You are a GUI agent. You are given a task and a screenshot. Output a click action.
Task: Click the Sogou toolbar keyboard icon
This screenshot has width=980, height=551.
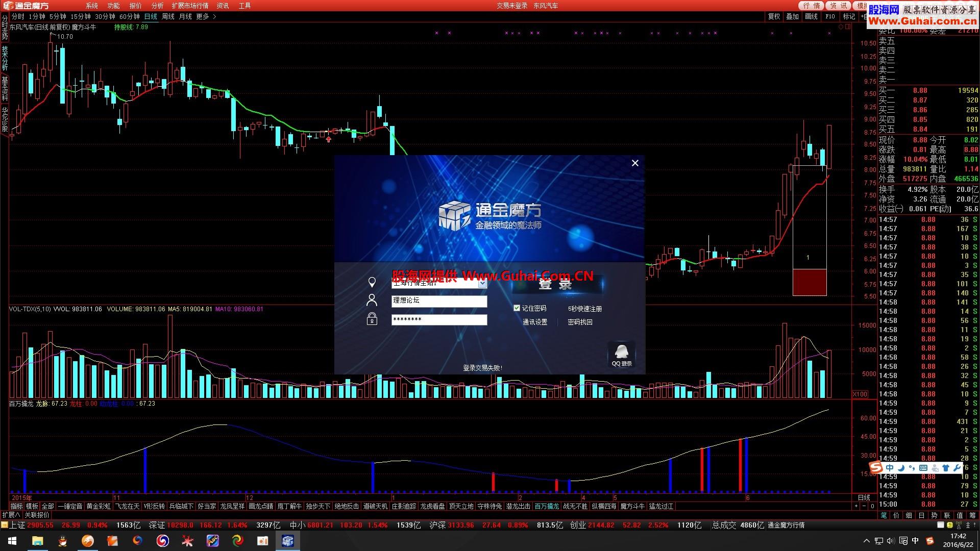point(923,468)
